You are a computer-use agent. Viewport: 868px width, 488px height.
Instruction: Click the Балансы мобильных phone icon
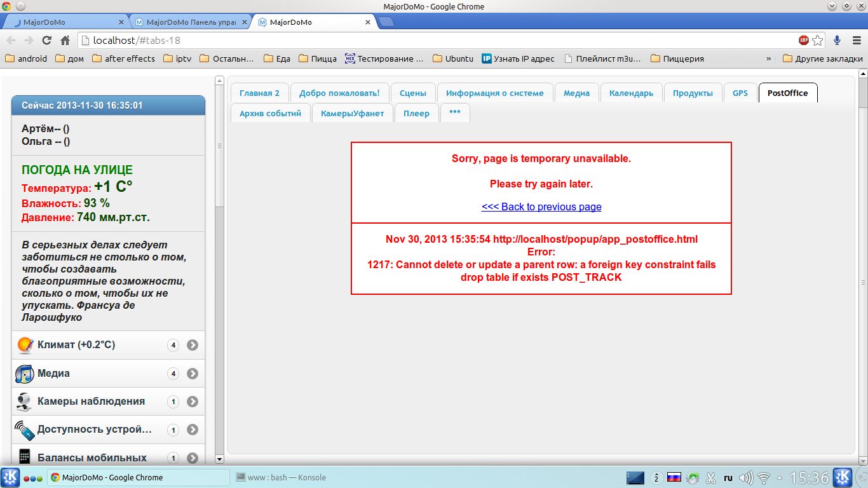(x=25, y=457)
